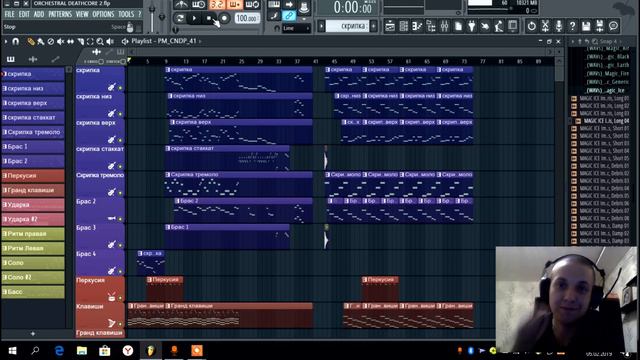Viewport: 640px width, 360px height.
Task: Open File Explorer from the taskbar
Action: point(82,351)
